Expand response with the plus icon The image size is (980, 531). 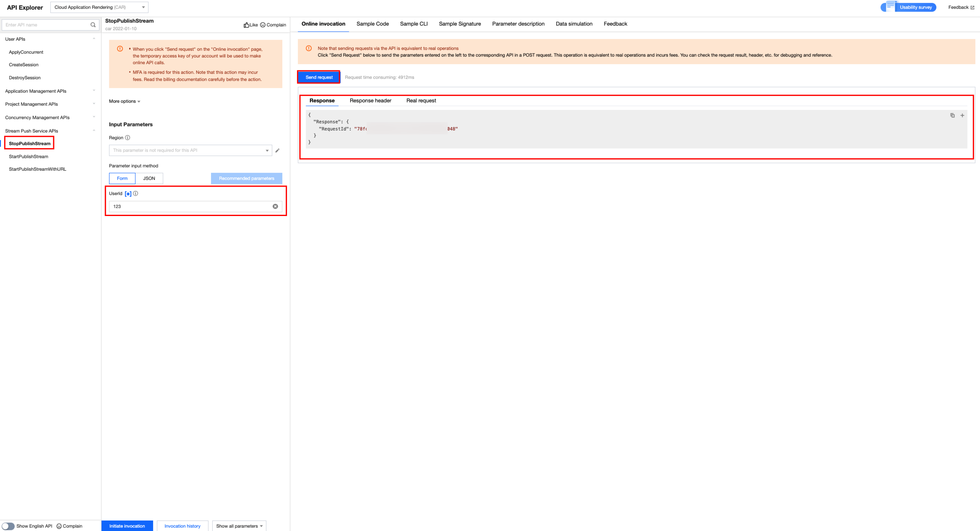pyautogui.click(x=962, y=115)
